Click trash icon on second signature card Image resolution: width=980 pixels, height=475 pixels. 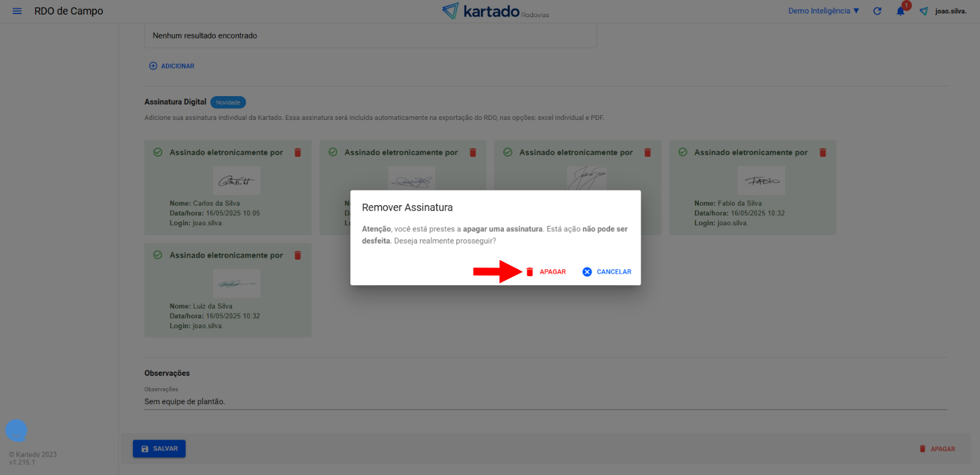tap(473, 152)
